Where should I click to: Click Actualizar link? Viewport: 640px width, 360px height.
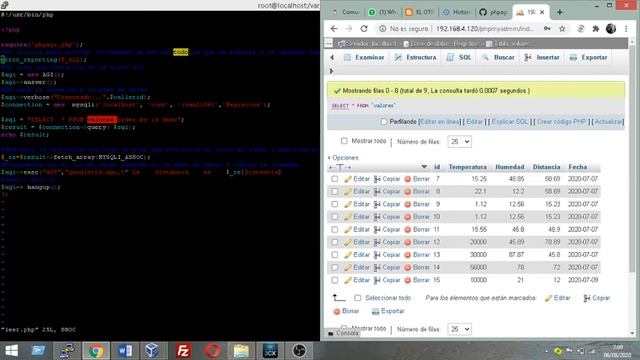coord(609,122)
